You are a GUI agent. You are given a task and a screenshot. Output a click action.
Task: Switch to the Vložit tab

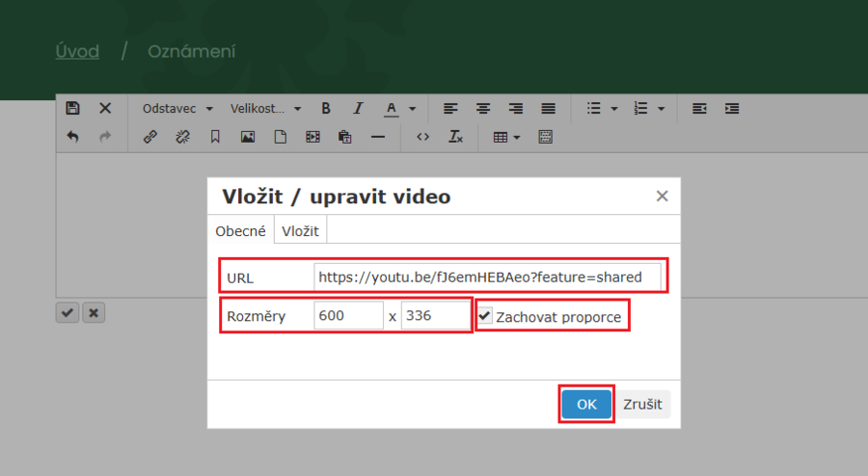tap(301, 231)
